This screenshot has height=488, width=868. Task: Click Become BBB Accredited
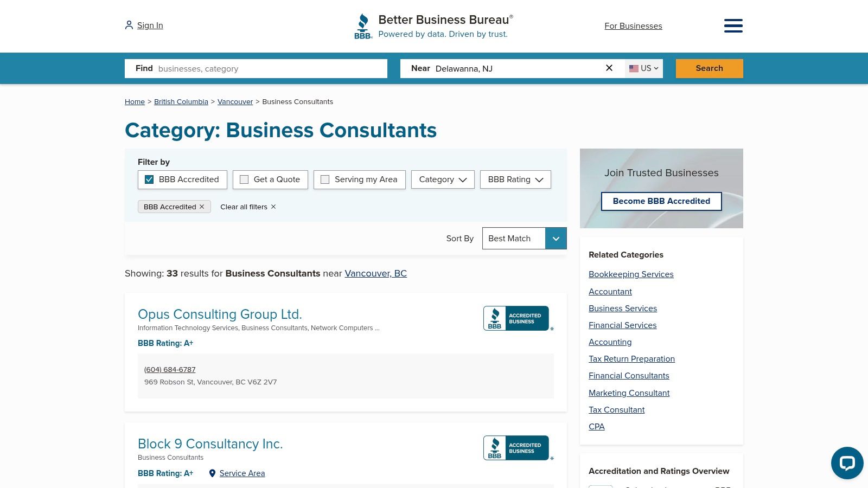tap(661, 201)
